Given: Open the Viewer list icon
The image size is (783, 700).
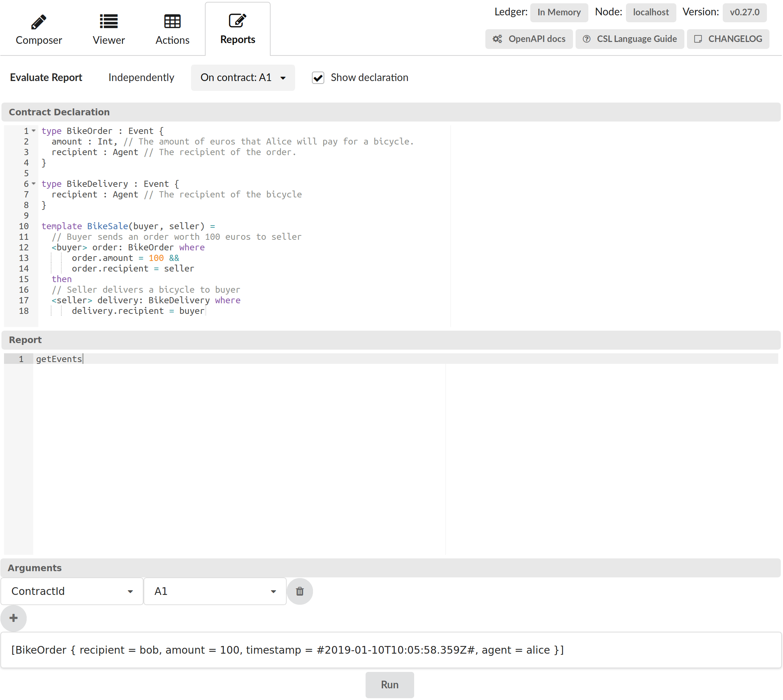Looking at the screenshot, I should pos(108,22).
